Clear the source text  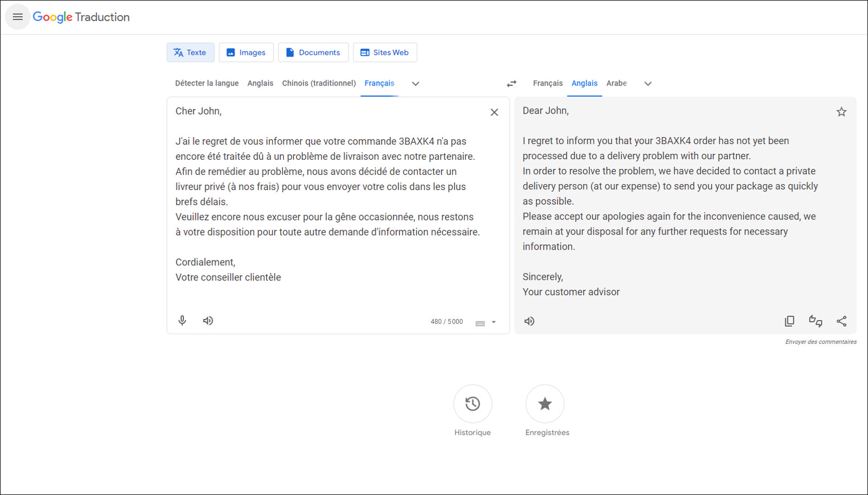tap(494, 112)
